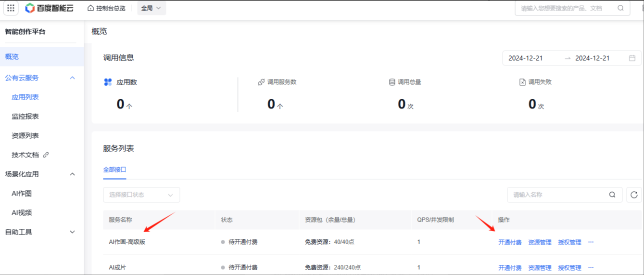The image size is (644, 275).
Task: Go to 控制台总览
Action: click(x=111, y=8)
